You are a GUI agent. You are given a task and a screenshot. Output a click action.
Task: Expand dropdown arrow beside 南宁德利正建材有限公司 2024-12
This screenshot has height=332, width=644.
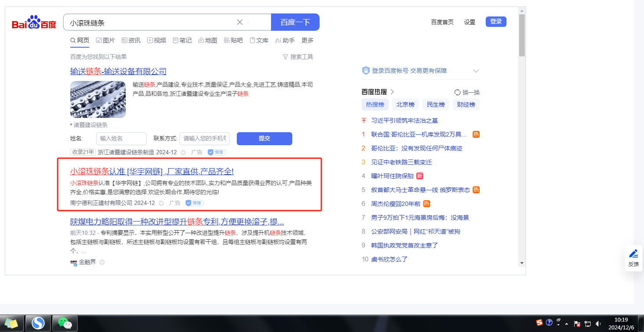coord(161,203)
